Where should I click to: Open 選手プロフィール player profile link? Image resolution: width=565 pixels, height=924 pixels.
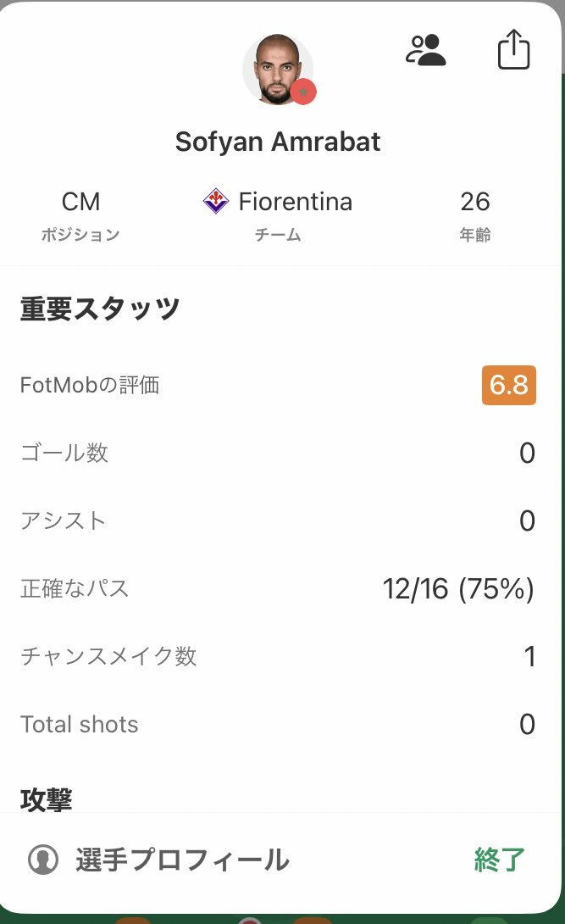[x=182, y=860]
